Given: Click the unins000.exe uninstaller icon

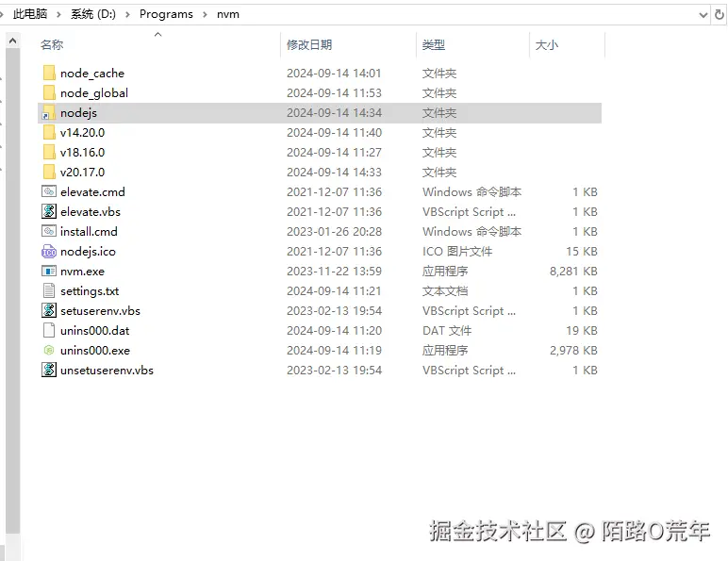Looking at the screenshot, I should (49, 350).
